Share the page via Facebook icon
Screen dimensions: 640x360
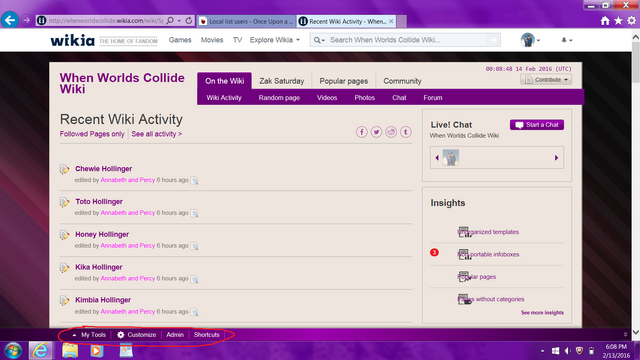[362, 132]
